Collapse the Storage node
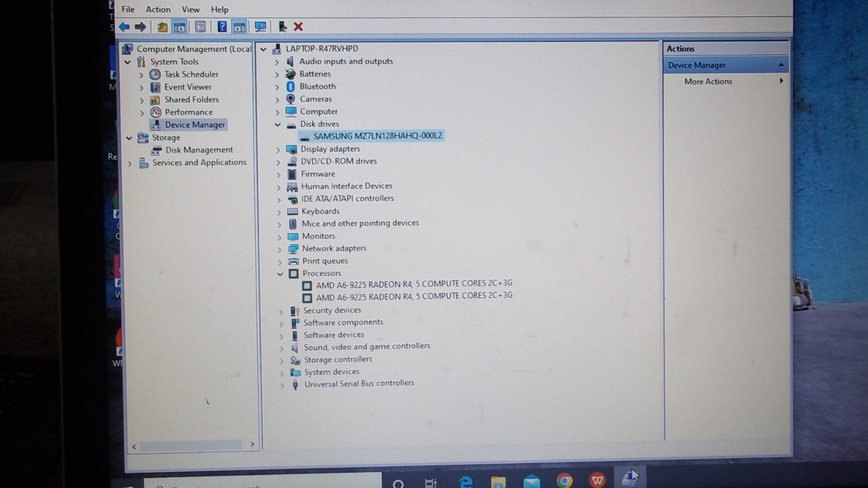Image resolution: width=868 pixels, height=488 pixels. 129,138
